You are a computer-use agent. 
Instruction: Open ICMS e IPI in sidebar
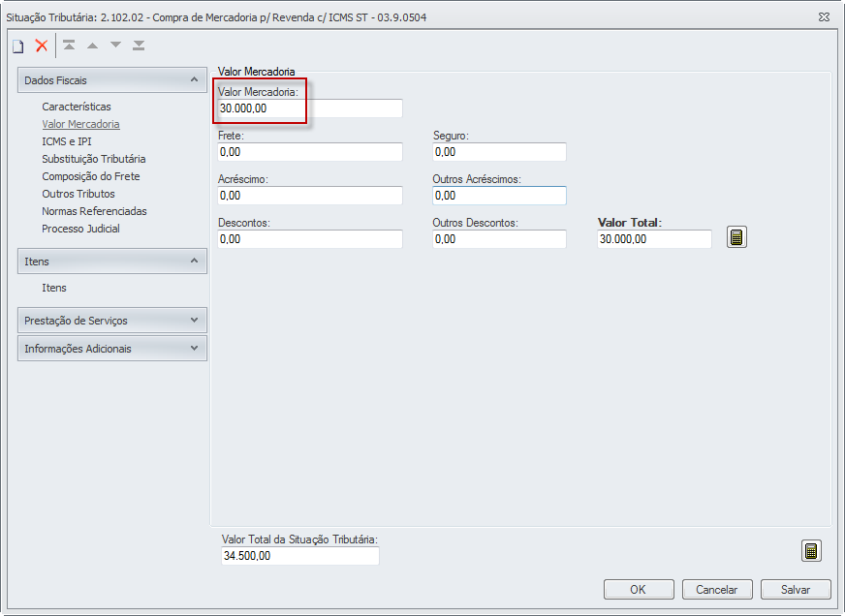67,141
